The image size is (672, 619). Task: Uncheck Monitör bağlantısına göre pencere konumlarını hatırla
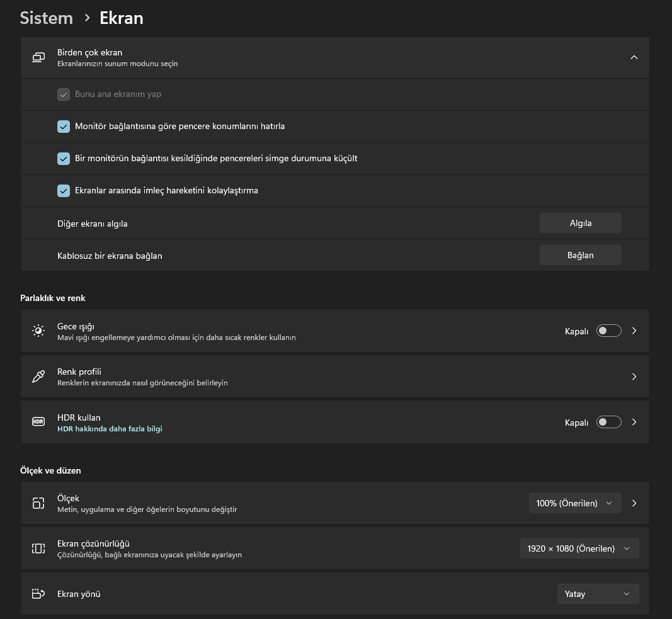point(64,127)
